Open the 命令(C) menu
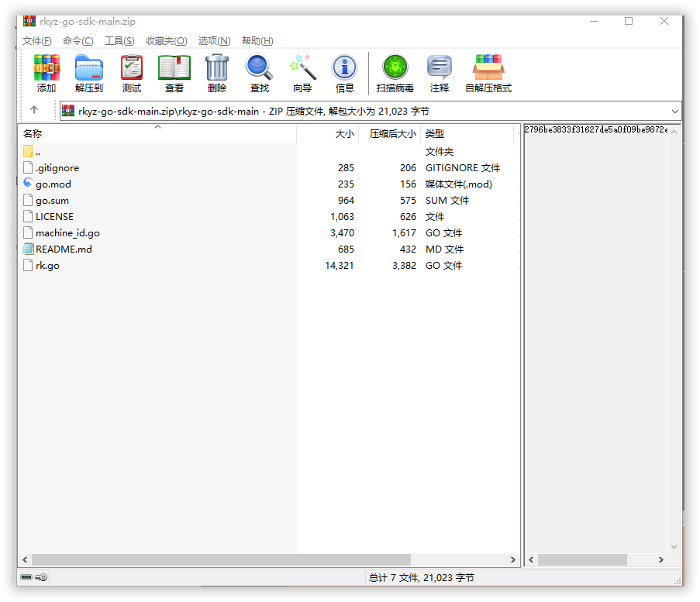Viewport: 700px width, 602px height. point(78,41)
